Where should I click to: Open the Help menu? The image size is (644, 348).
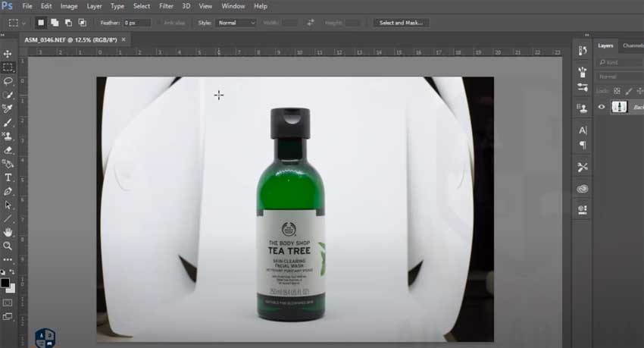tap(261, 6)
